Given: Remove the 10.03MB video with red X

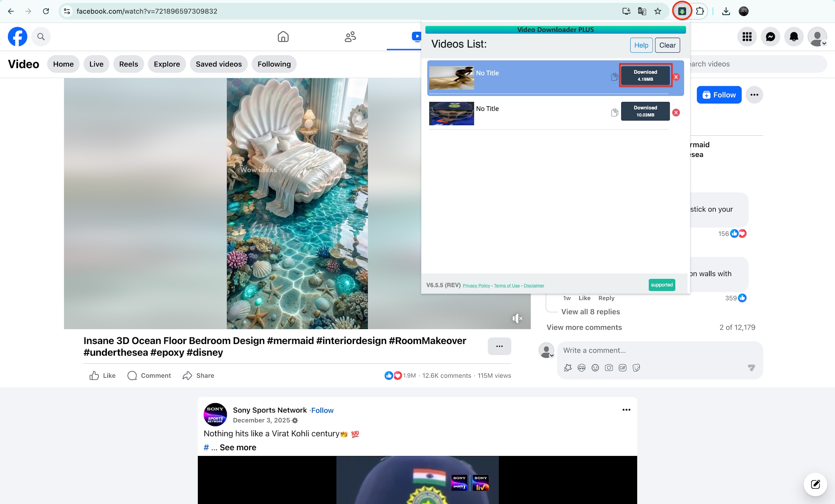Looking at the screenshot, I should [676, 112].
